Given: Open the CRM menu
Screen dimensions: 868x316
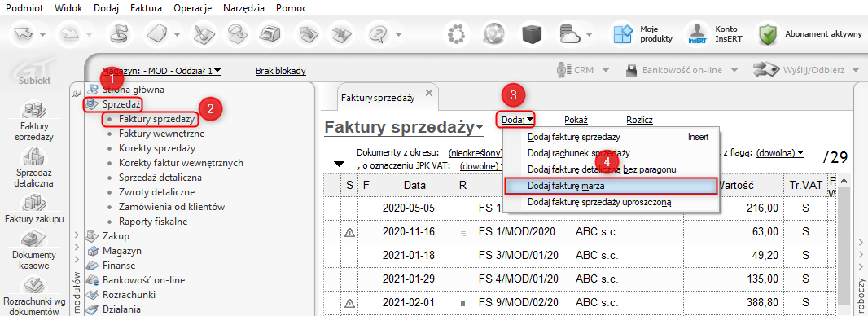Looking at the screenshot, I should 582,70.
